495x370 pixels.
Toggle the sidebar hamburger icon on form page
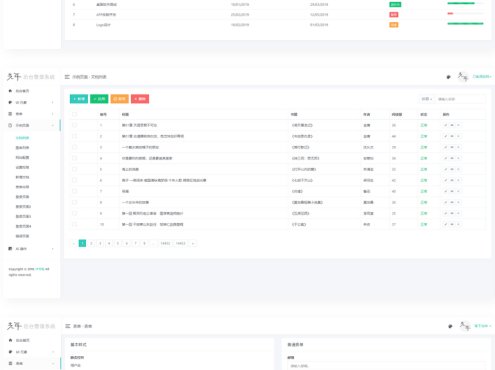coord(68,326)
